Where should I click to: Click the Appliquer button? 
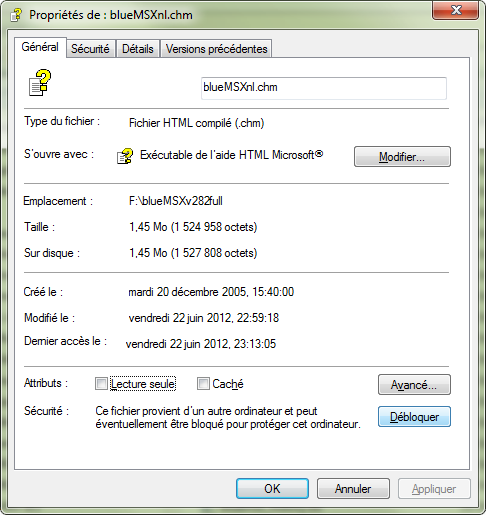point(434,489)
